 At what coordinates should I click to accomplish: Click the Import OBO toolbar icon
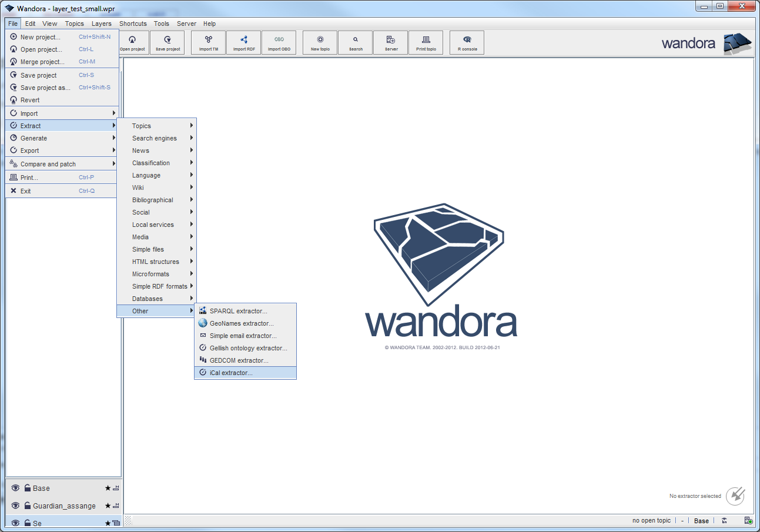(x=279, y=42)
